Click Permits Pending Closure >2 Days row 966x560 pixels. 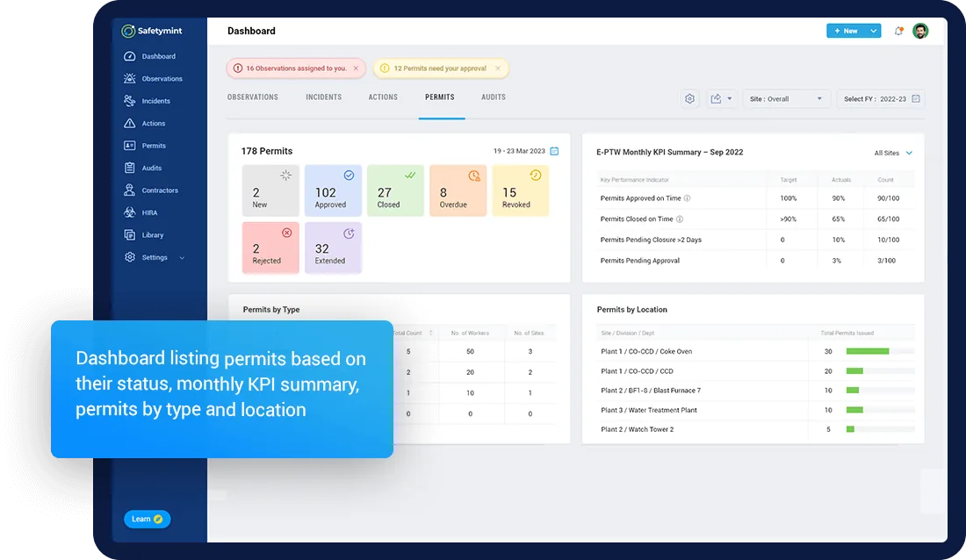(x=756, y=240)
